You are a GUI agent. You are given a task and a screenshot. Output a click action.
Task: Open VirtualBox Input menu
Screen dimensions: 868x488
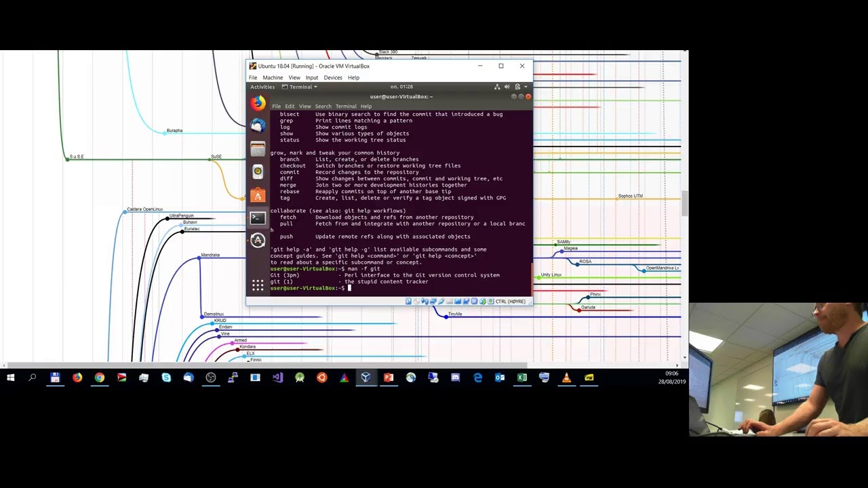click(x=312, y=77)
